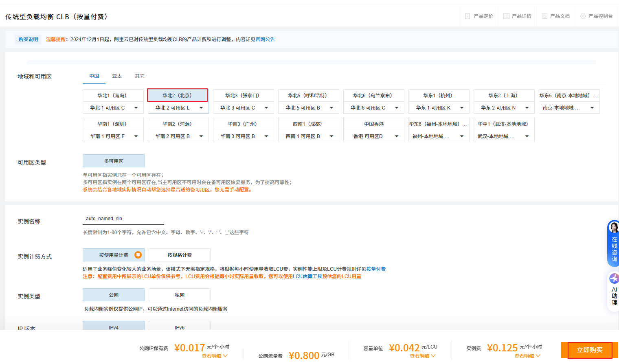Image resolution: width=619 pixels, height=364 pixels.
Task: Select region 华东2（上海）
Action: tap(504, 95)
